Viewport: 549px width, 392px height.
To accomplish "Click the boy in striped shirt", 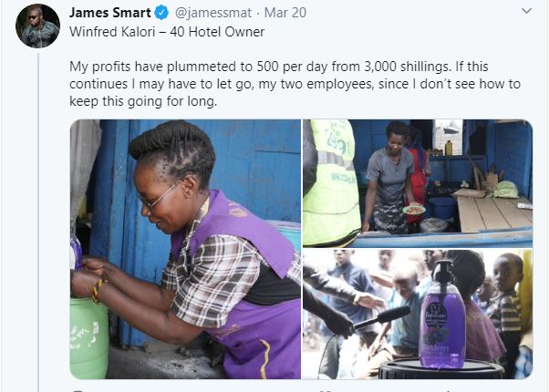I will (506, 308).
